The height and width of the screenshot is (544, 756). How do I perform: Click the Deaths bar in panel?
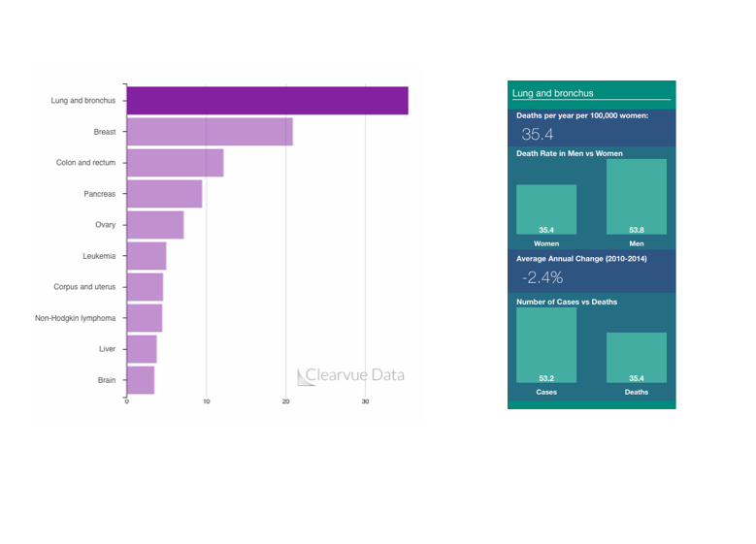637,357
